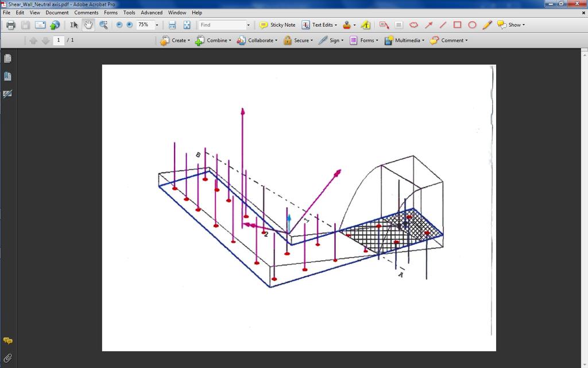Viewport: 588px width, 368px height.
Task: Go to previous page arrow
Action: [x=33, y=41]
